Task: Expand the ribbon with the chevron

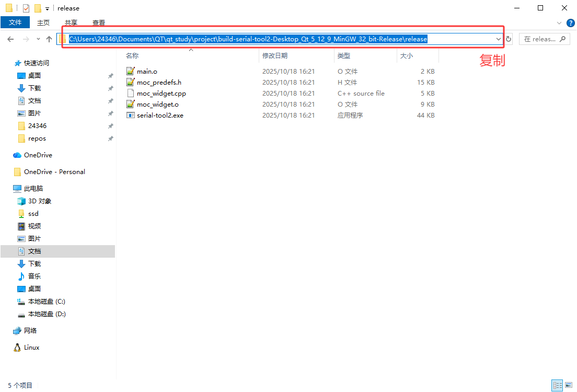Action: pyautogui.click(x=559, y=23)
